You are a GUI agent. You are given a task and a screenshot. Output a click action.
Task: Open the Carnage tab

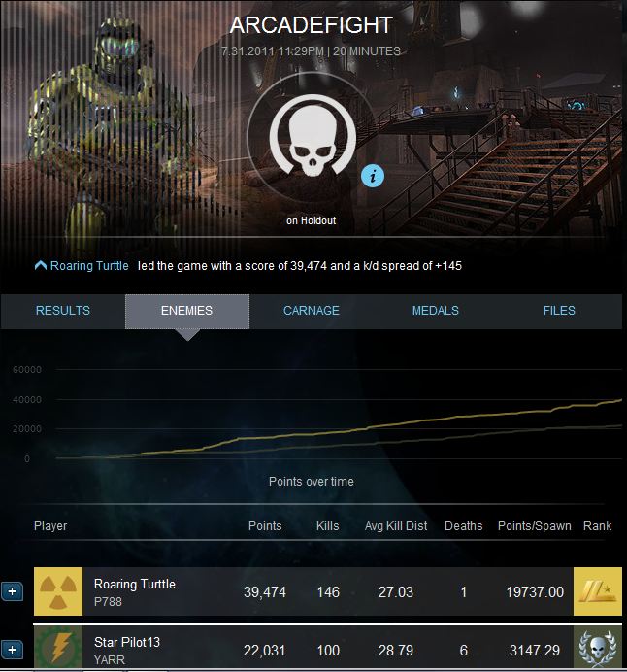[x=312, y=311]
